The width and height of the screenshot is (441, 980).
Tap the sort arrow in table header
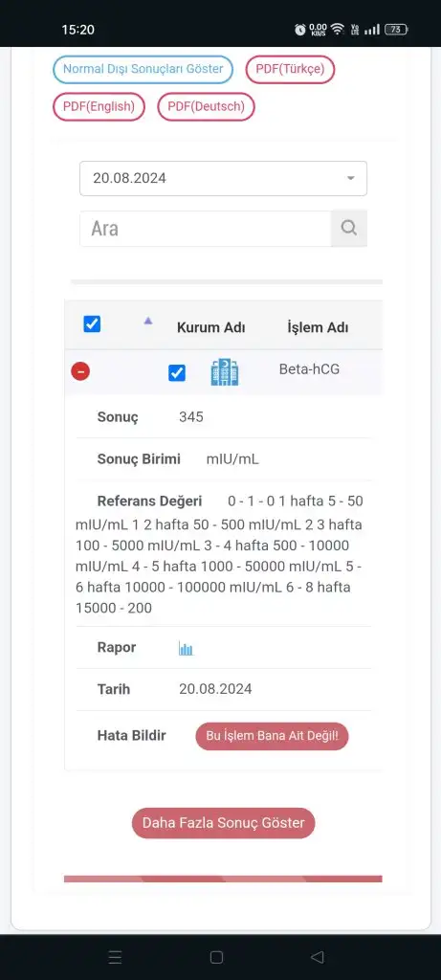(x=148, y=321)
